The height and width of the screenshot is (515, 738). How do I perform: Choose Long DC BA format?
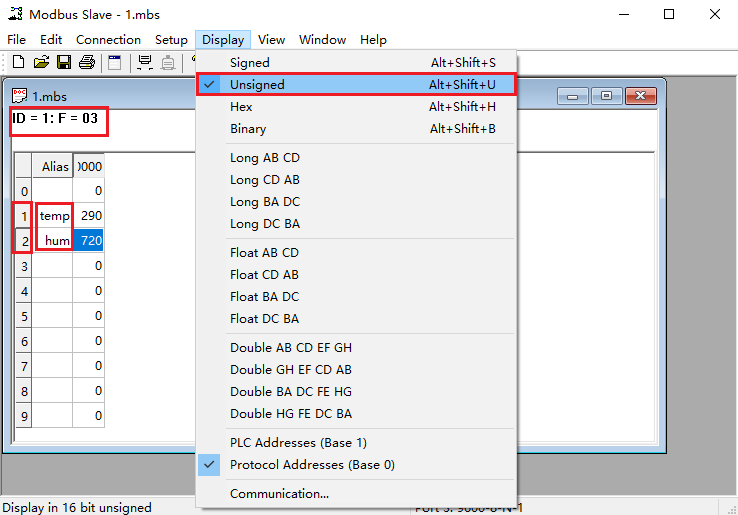pos(356,224)
